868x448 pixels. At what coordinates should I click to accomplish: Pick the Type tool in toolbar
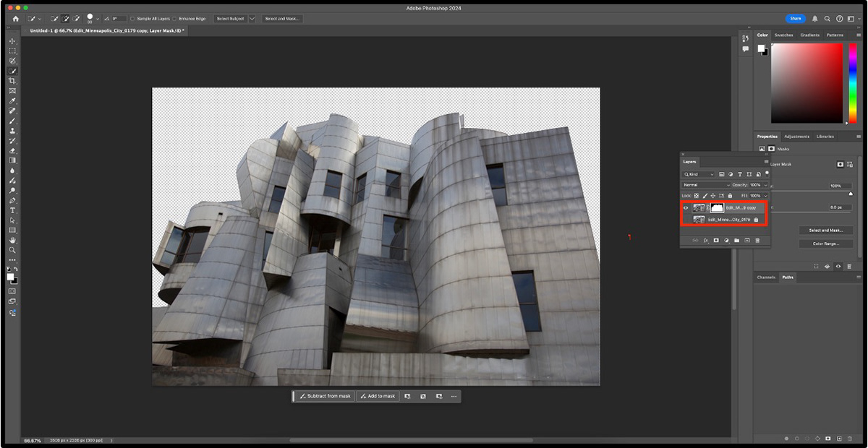point(12,210)
